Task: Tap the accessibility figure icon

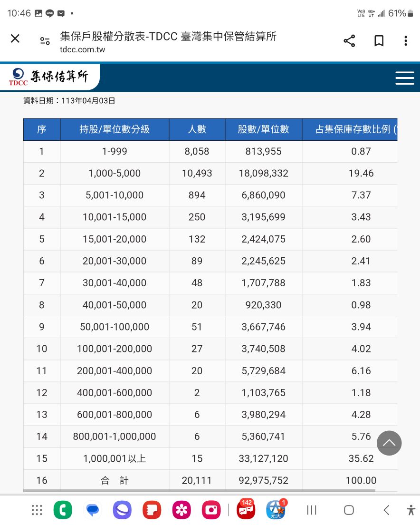Action: tap(411, 510)
